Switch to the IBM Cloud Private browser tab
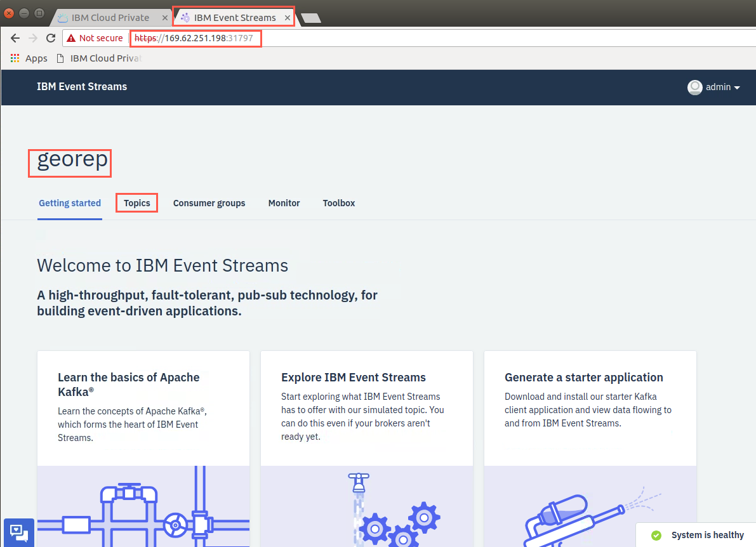Image resolution: width=756 pixels, height=547 pixels. tap(110, 18)
